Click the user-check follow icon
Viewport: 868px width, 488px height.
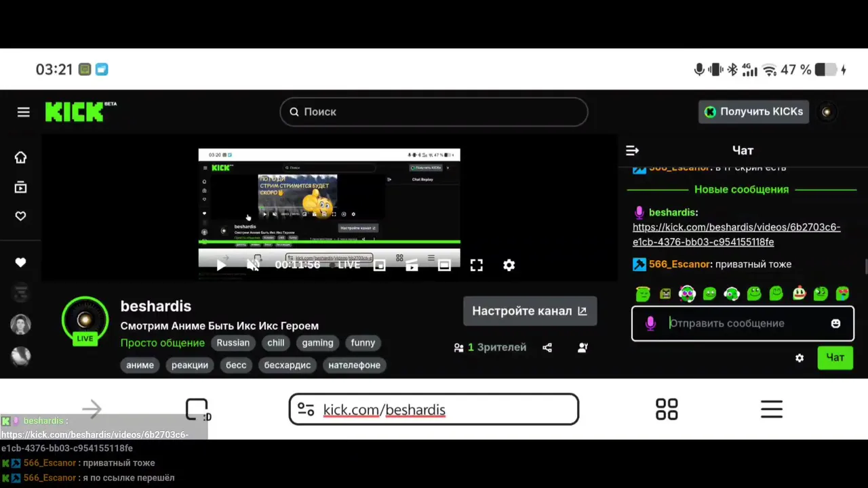tap(583, 348)
